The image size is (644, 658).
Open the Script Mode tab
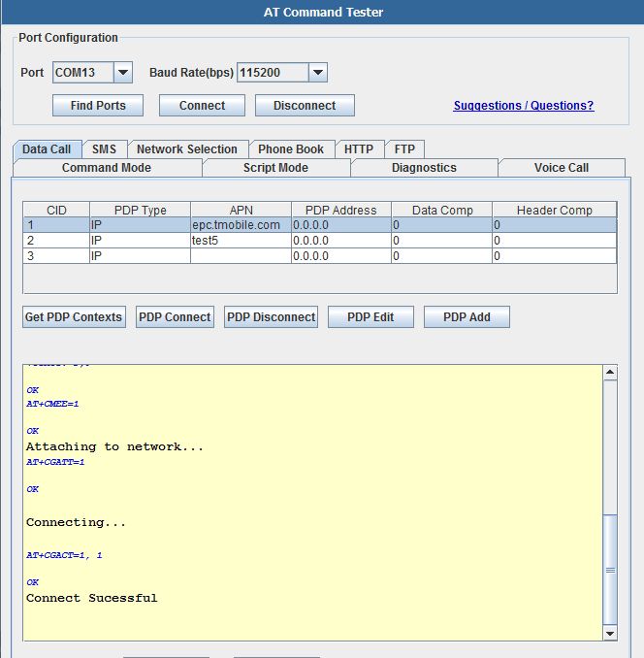pyautogui.click(x=275, y=168)
